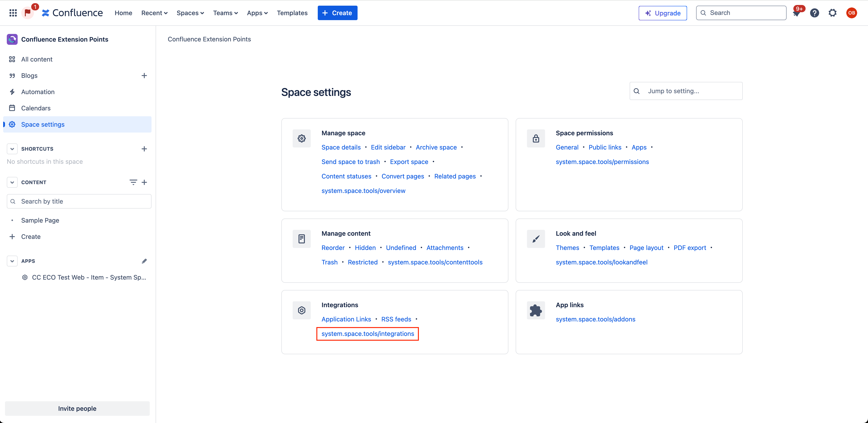The image size is (868, 423).
Task: Click the Confluence logo
Action: click(72, 13)
